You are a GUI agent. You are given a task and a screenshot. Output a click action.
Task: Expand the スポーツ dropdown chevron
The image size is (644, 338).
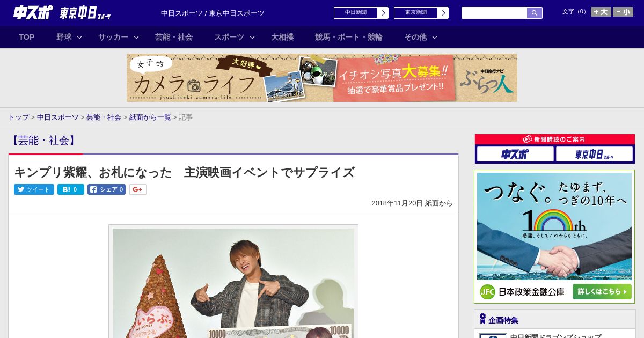[252, 37]
